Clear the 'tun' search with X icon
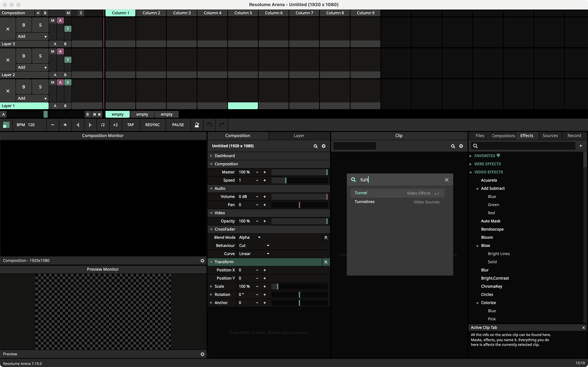The width and height of the screenshot is (588, 367). point(446,180)
